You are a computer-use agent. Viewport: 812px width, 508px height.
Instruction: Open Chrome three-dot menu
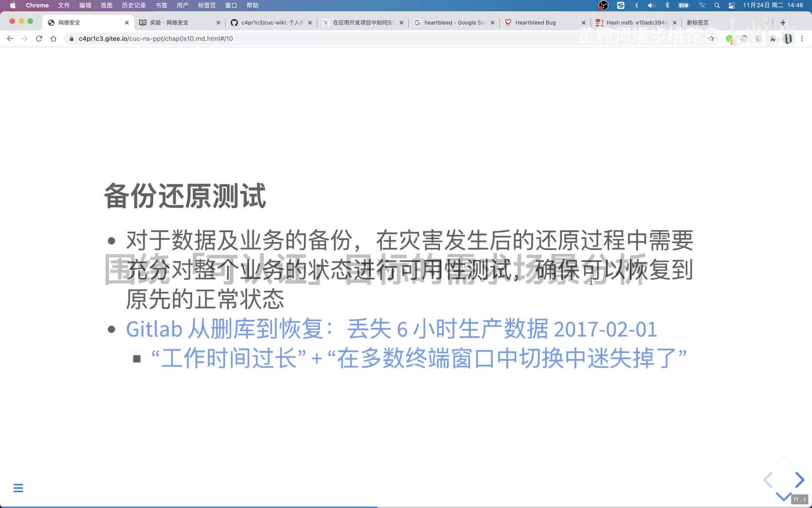click(802, 39)
